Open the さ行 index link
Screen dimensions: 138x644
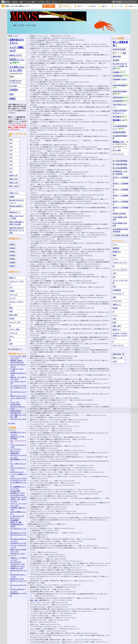coord(11,147)
